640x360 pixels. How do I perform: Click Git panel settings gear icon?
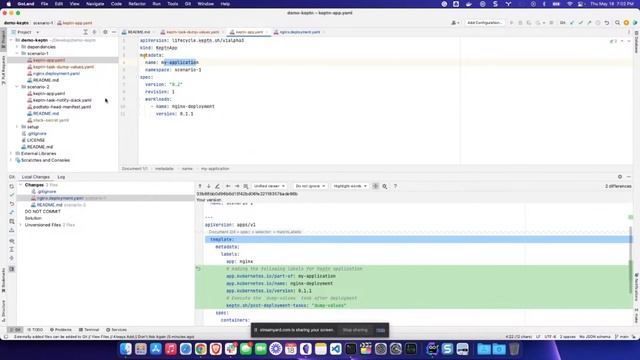(620, 177)
